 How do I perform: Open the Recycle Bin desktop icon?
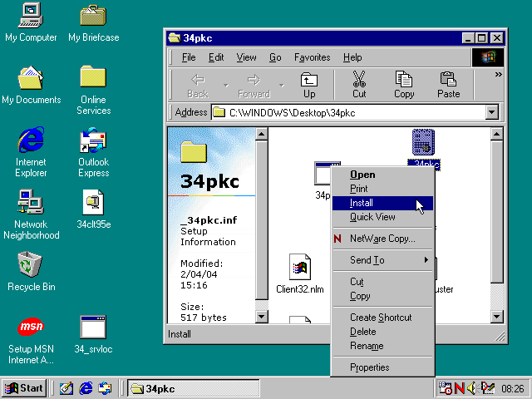click(x=31, y=265)
